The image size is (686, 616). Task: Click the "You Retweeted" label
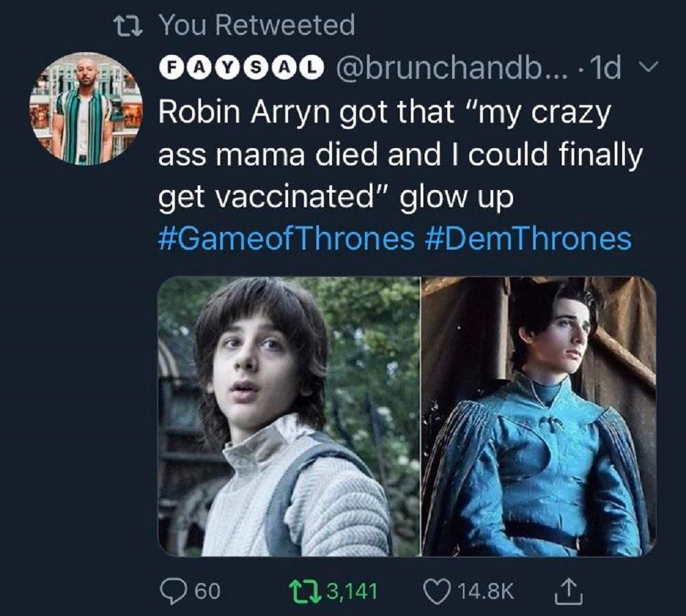(x=257, y=25)
